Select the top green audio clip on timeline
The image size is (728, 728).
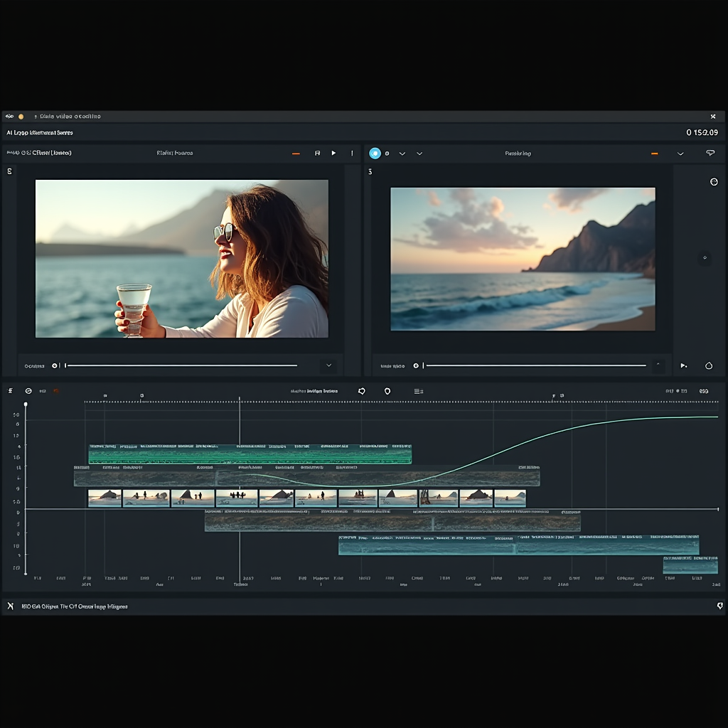coord(250,454)
